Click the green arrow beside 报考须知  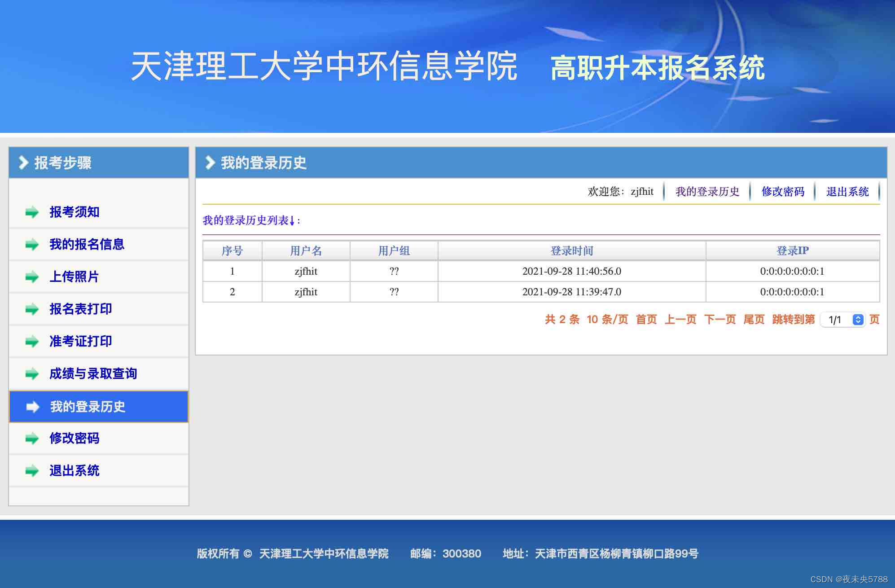(x=32, y=212)
